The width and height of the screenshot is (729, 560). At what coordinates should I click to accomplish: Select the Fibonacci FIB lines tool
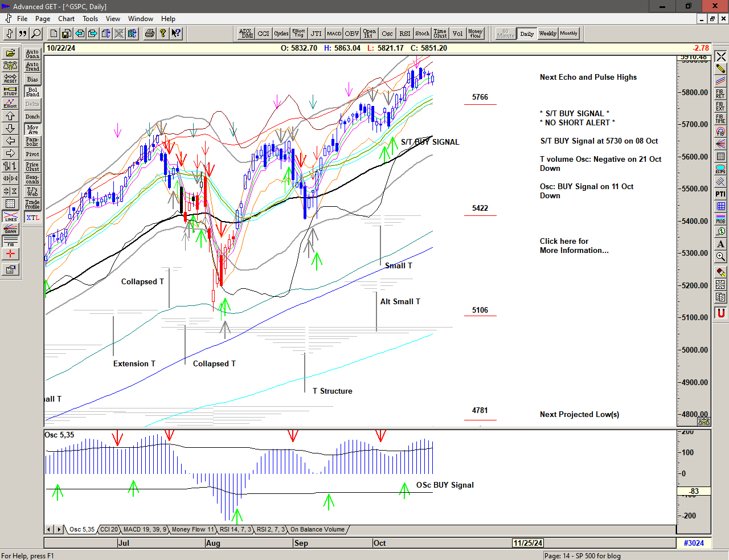coord(10,242)
